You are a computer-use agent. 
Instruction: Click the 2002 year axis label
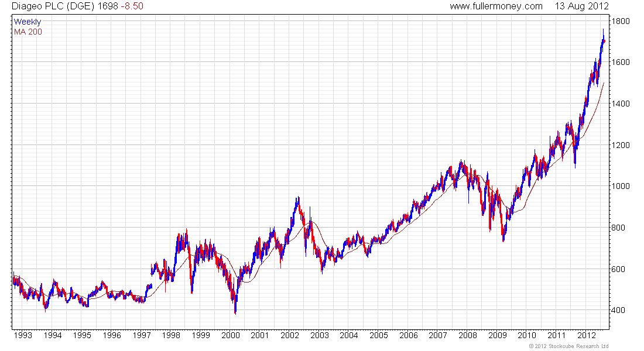[290, 335]
